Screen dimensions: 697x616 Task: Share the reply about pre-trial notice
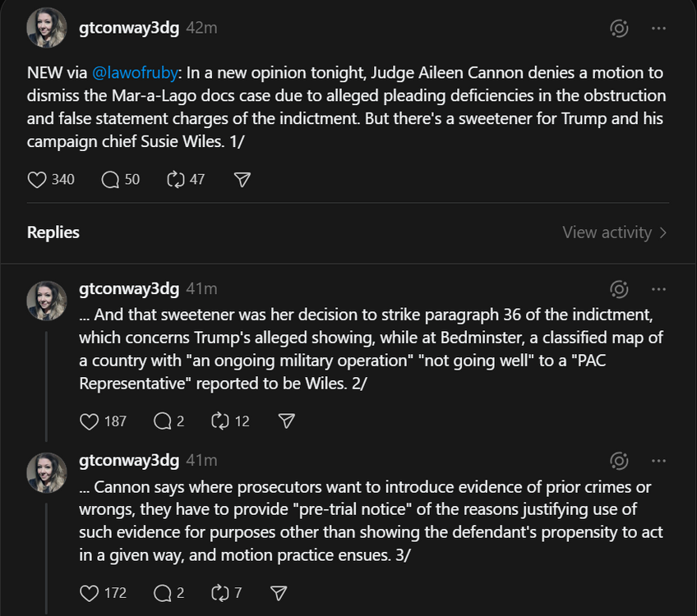279,592
